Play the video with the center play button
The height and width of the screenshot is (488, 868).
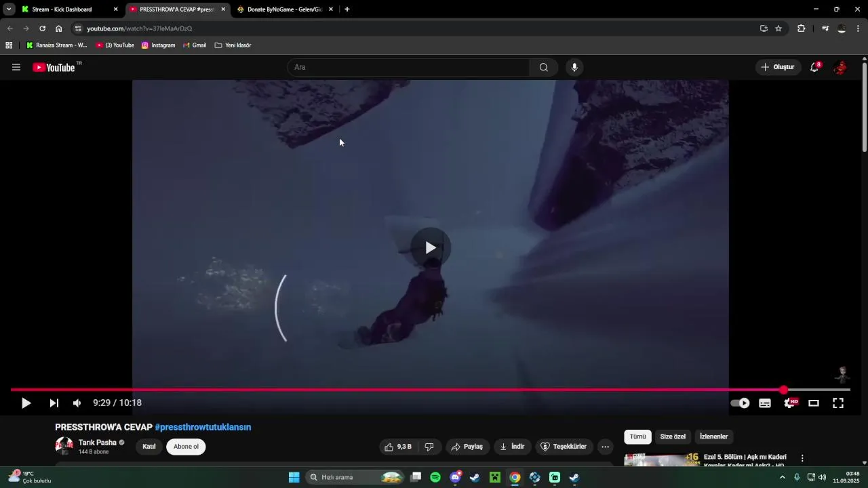[x=431, y=247]
